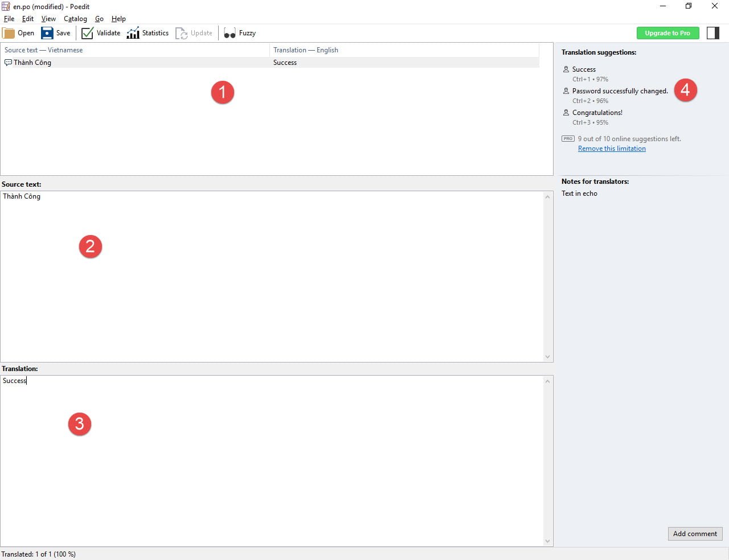
Task: Toggle Fuzzy with the glasses icon
Action: point(230,33)
